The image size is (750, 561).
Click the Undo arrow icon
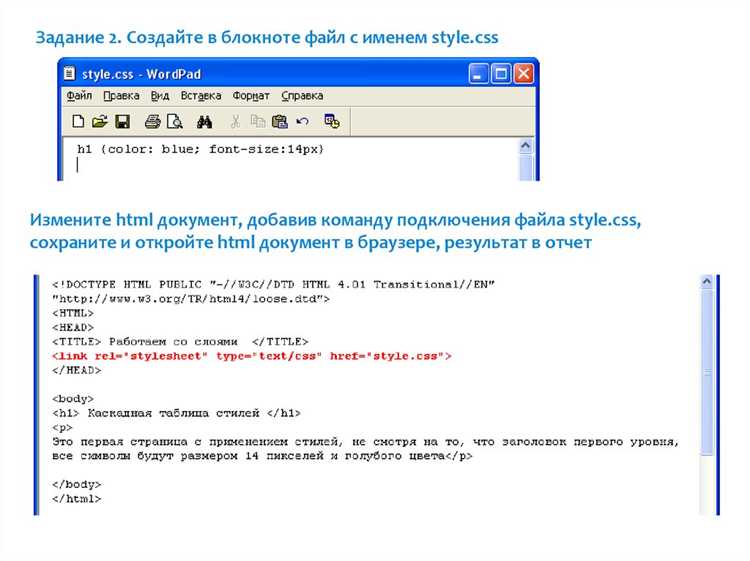pyautogui.click(x=302, y=121)
